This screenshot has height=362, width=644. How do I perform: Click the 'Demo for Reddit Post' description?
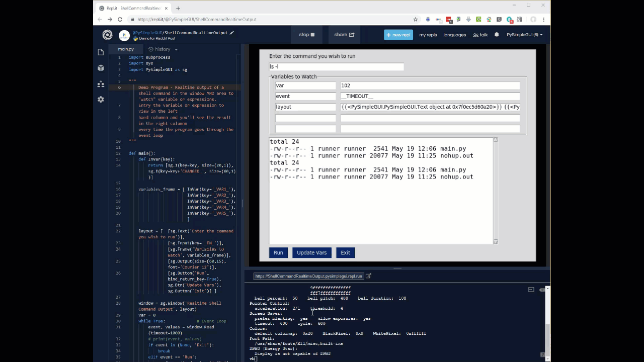coord(157,38)
